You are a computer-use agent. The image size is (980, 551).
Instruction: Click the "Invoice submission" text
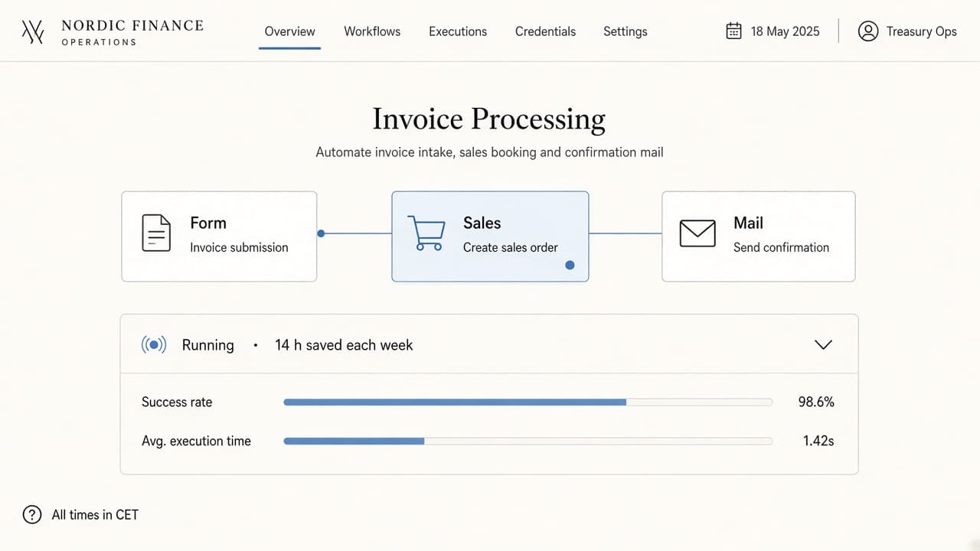coord(239,247)
